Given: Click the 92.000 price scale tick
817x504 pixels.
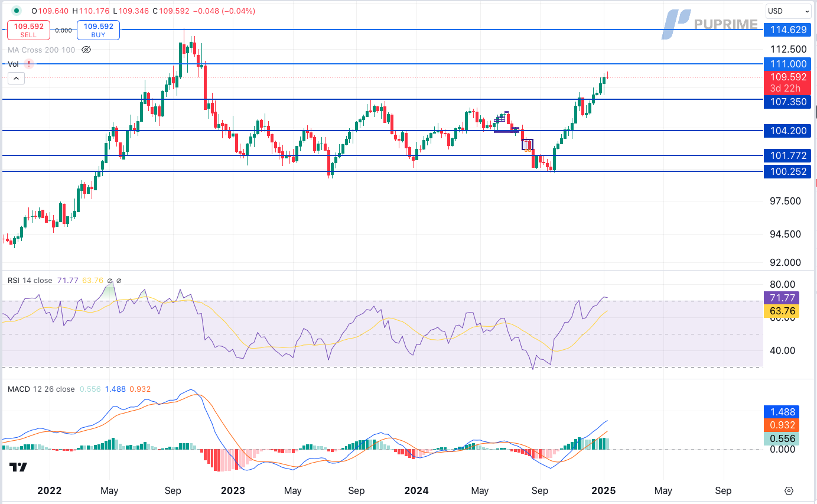Looking at the screenshot, I should click(785, 262).
